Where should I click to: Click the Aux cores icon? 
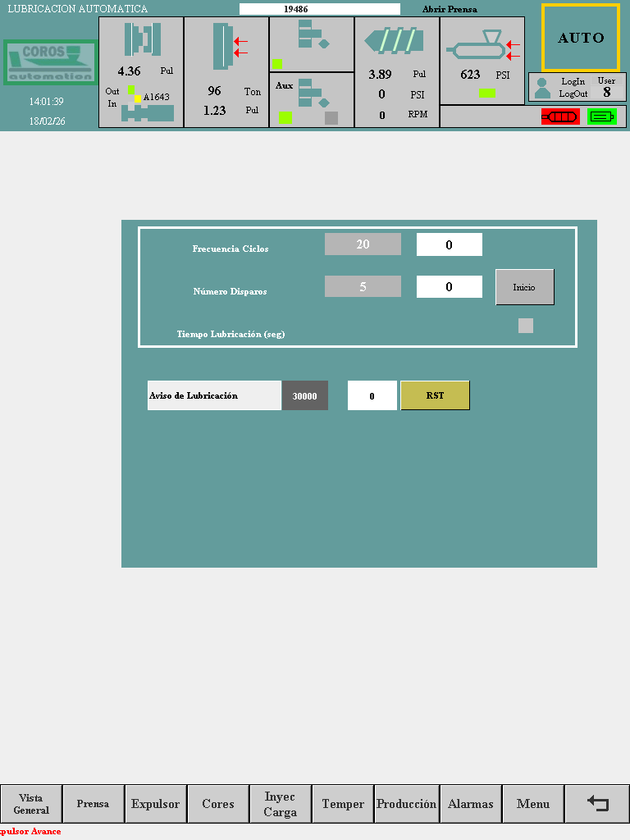pyautogui.click(x=313, y=93)
